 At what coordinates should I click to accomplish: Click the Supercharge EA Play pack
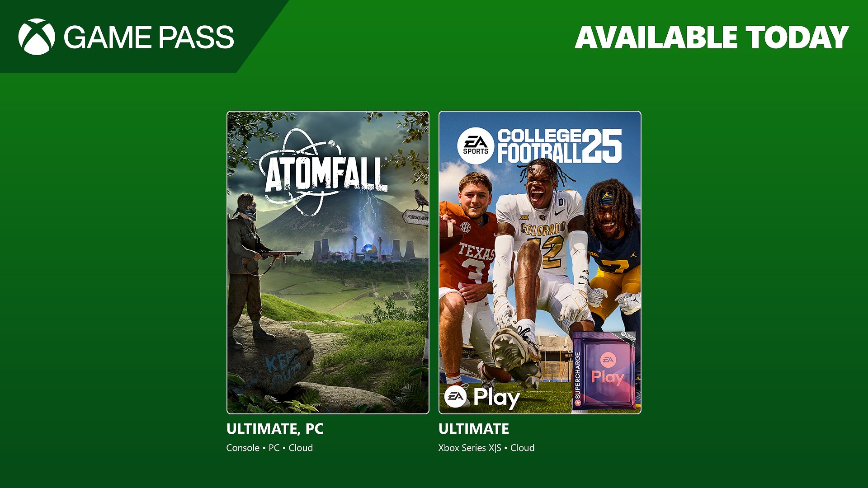(604, 371)
